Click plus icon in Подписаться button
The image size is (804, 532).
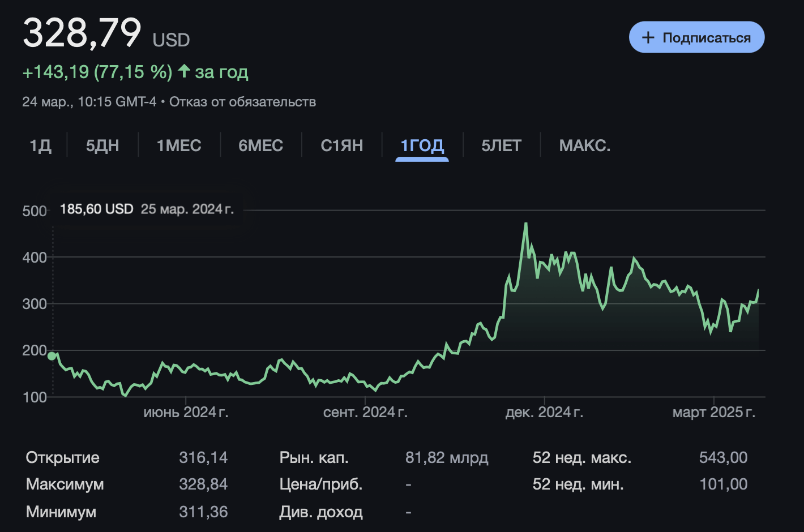coord(648,37)
